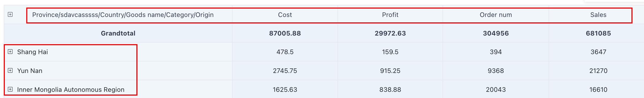Expand the Shang Hai row
Viewport: 644px width, 98px height.
coord(10,52)
